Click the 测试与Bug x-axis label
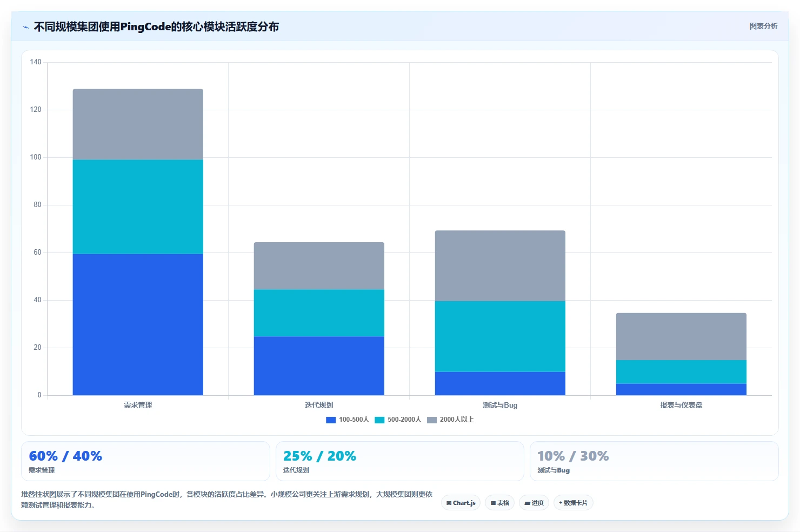Screen dimensions: 800x532 500,405
